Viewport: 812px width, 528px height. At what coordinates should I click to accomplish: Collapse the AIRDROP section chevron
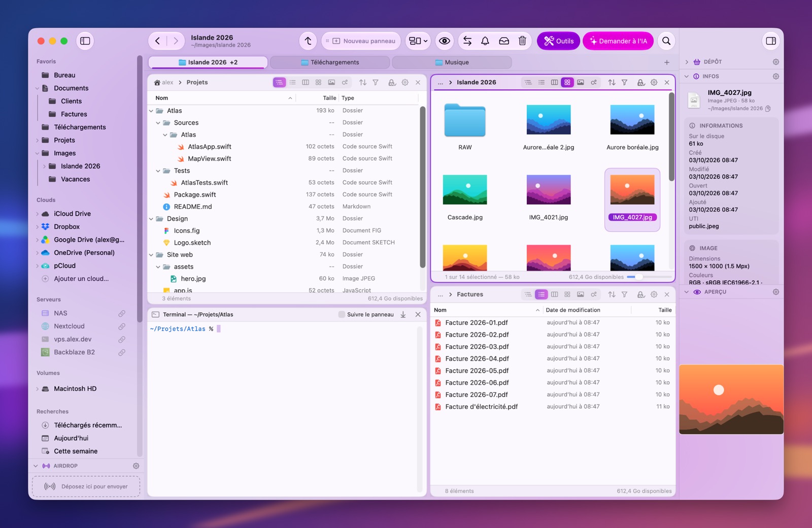(x=36, y=466)
